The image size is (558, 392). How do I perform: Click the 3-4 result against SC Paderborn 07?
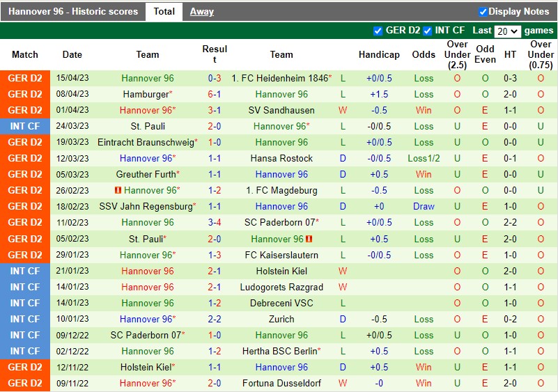pos(215,222)
